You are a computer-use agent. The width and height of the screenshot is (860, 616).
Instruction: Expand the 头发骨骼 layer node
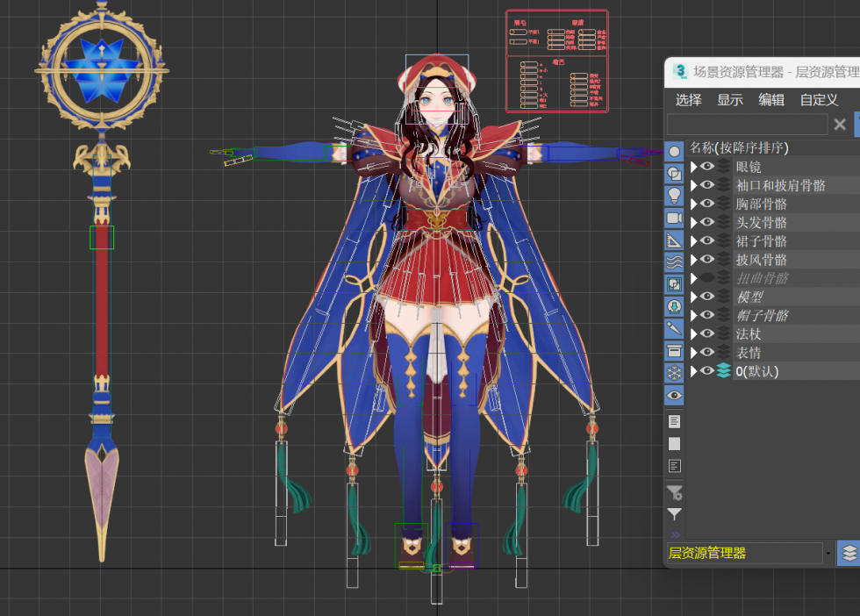click(x=693, y=223)
